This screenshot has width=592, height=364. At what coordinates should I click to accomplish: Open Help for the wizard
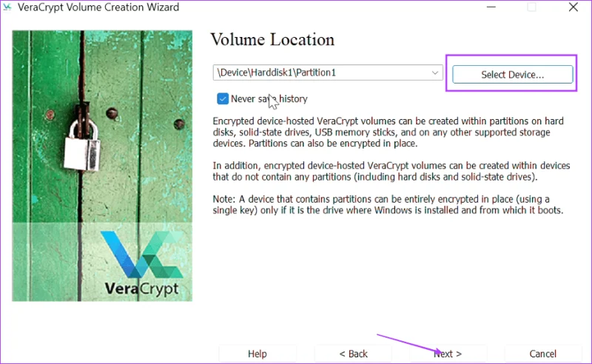[257, 354]
